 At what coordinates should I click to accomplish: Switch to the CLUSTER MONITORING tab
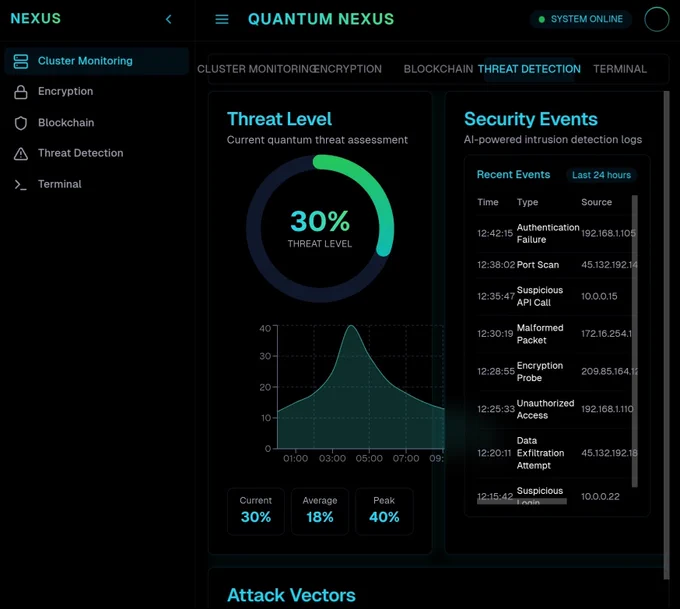click(256, 69)
